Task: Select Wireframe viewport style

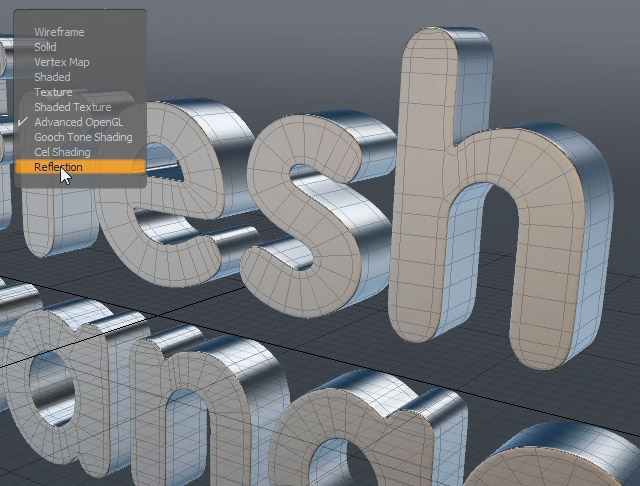Action: pos(80,32)
